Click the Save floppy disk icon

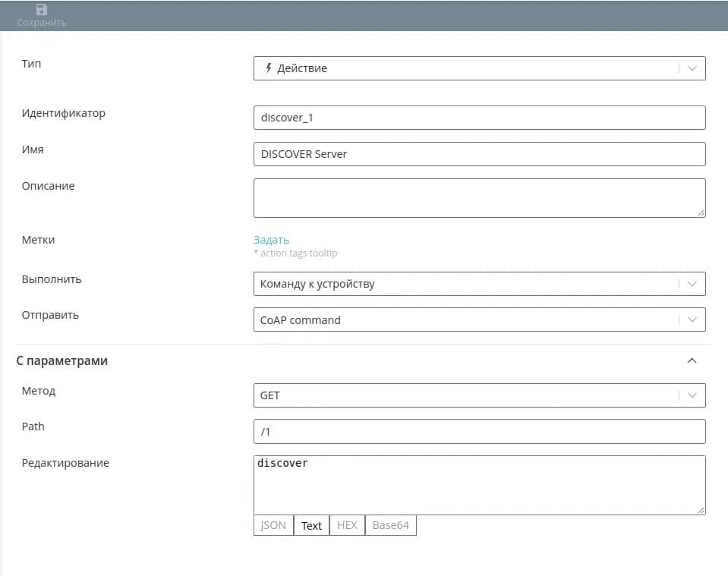tap(42, 10)
